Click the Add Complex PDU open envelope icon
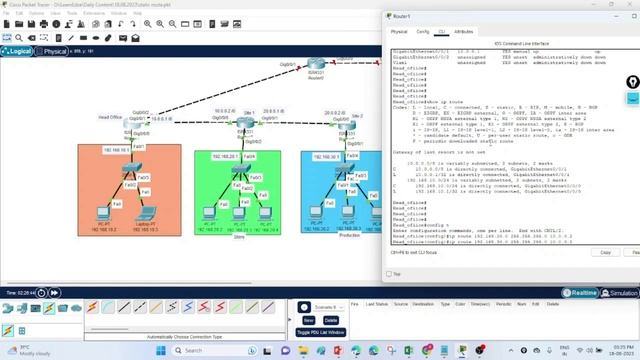The height and width of the screenshot is (360, 640). pos(136,38)
